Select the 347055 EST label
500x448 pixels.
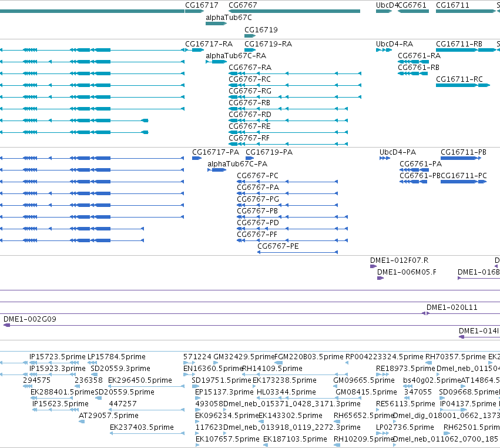[x=417, y=392]
